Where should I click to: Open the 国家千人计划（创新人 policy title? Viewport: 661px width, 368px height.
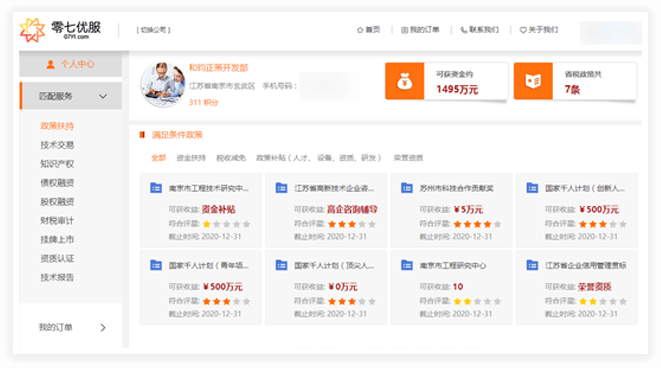point(585,188)
